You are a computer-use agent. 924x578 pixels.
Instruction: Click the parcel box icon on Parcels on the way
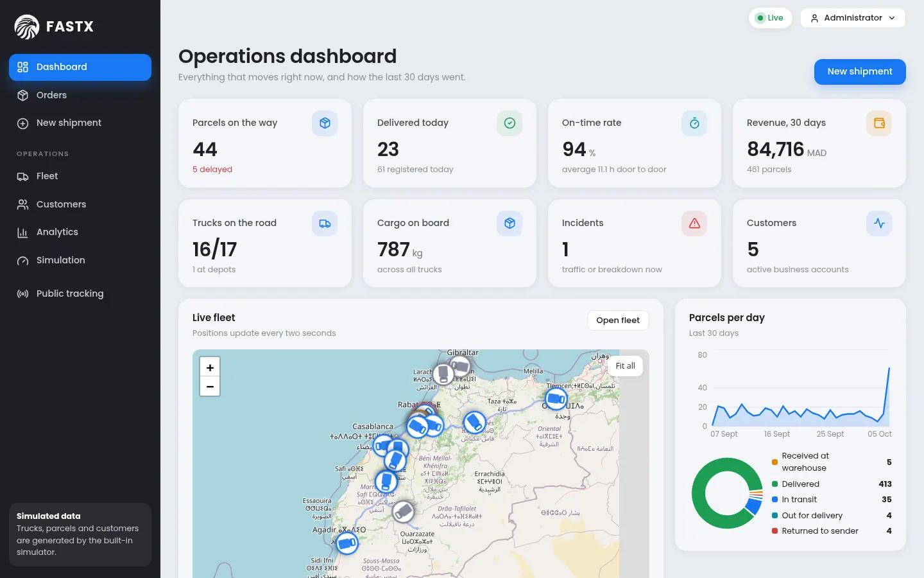click(325, 123)
